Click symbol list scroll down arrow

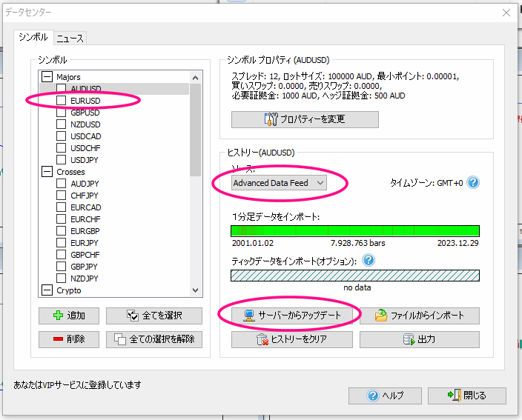[x=196, y=290]
